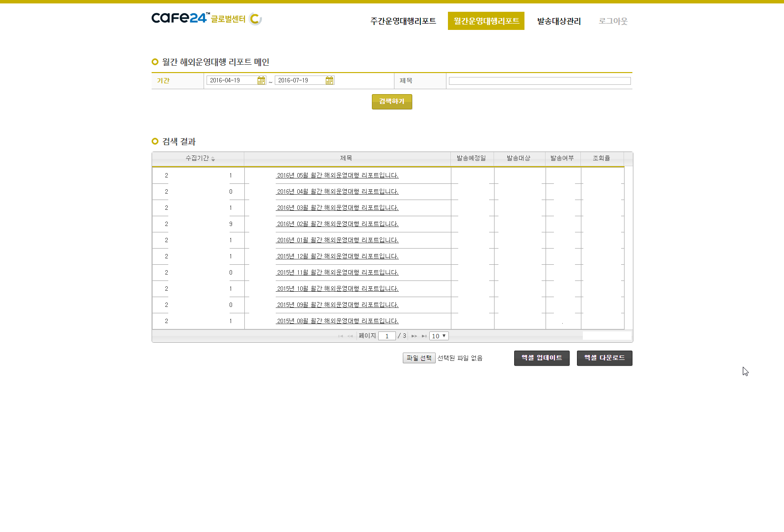Open the 2015년 08월 monthly report link
784x532 pixels.
[338, 321]
